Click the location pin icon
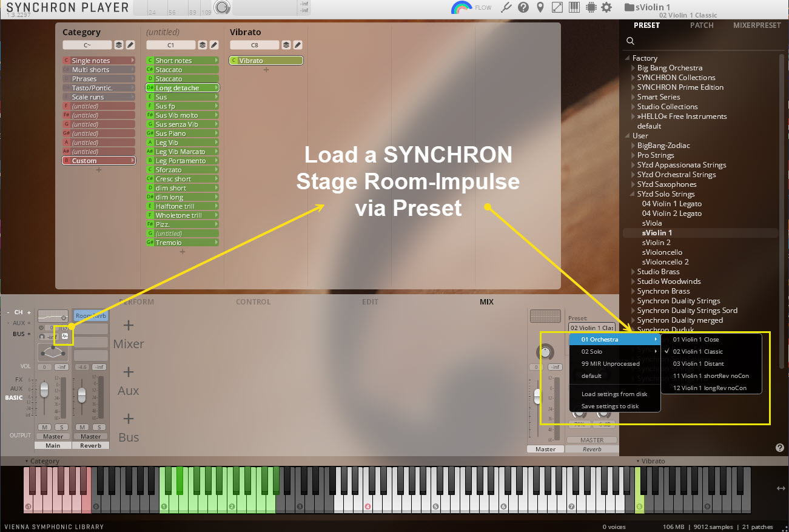Viewport: 789px width, 532px height. [x=540, y=7]
